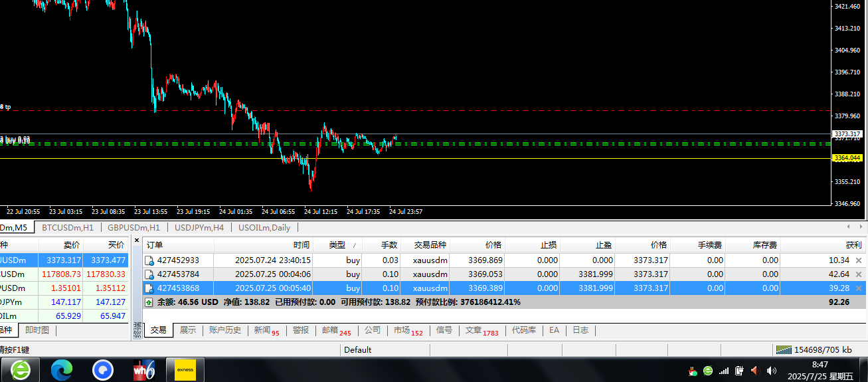Click the order icon beside ticket 427453784
The image size is (868, 382).
click(149, 274)
